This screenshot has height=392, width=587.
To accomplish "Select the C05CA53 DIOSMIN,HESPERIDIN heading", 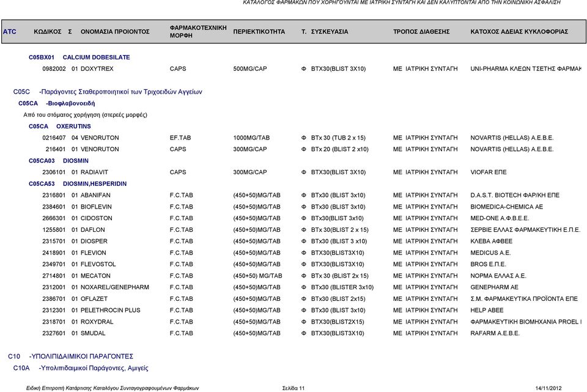I will tap(78, 184).
